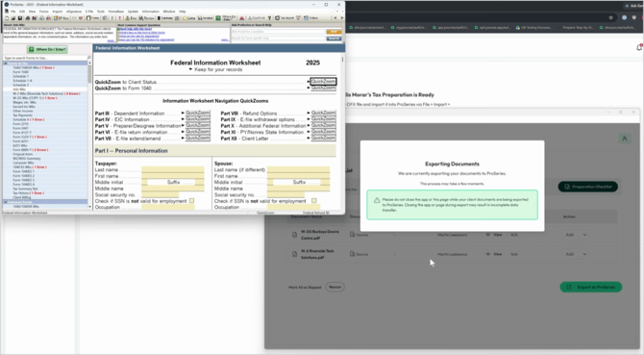Viewport: 644px width, 355px height.
Task: Open the Help menu in ProSeries
Action: point(183,12)
